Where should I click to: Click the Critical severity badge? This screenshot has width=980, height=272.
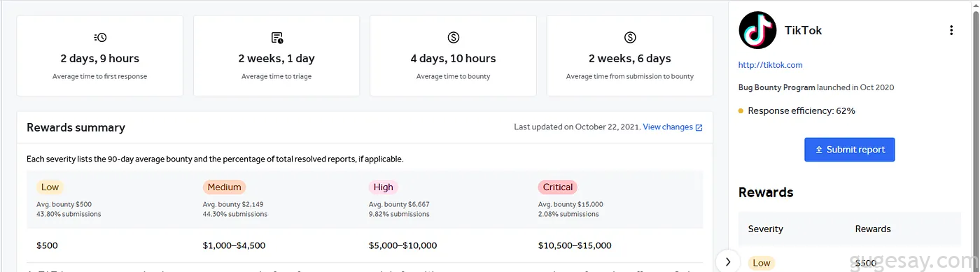(558, 187)
